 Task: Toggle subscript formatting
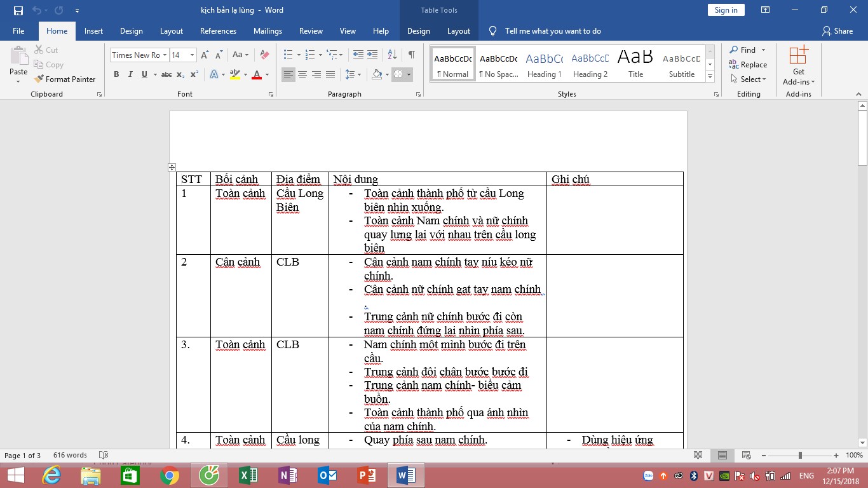pos(180,74)
